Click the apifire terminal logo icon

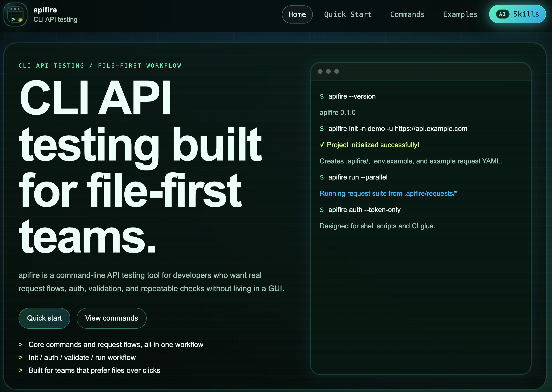pyautogui.click(x=15, y=14)
